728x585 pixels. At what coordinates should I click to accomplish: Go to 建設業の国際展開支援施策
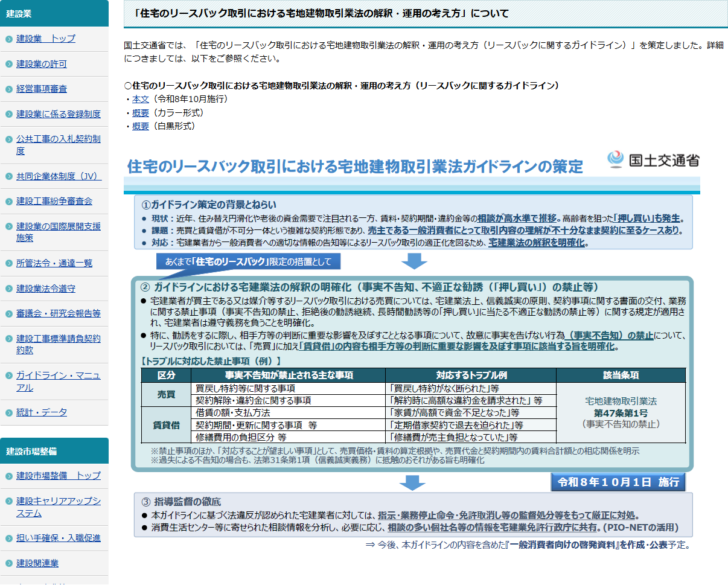(58, 232)
